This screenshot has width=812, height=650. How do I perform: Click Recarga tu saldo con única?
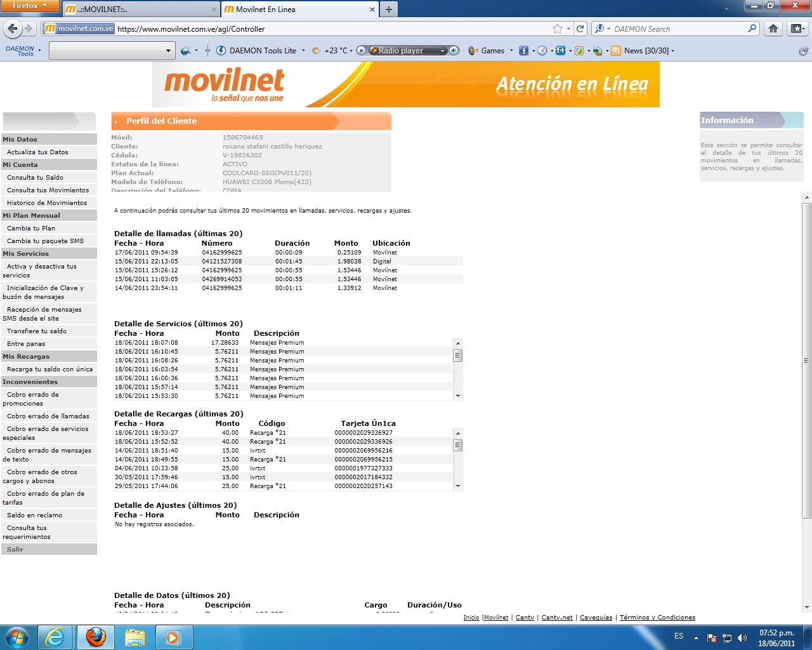click(49, 369)
